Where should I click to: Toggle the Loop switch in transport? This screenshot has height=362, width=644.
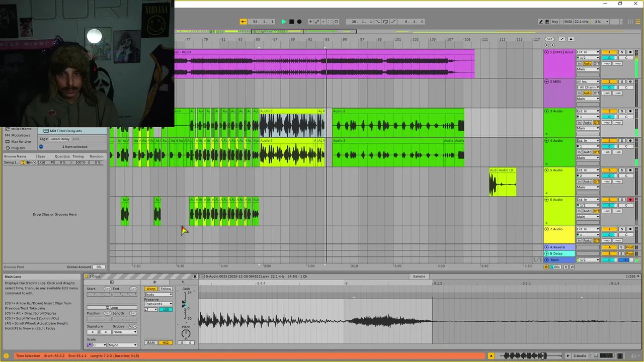pos(385,22)
